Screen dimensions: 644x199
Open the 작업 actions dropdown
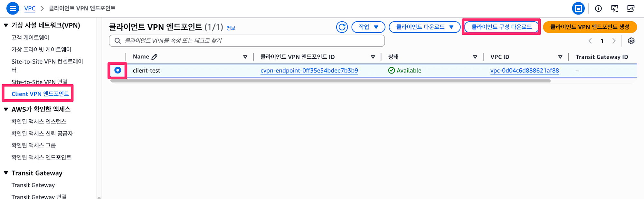point(368,27)
